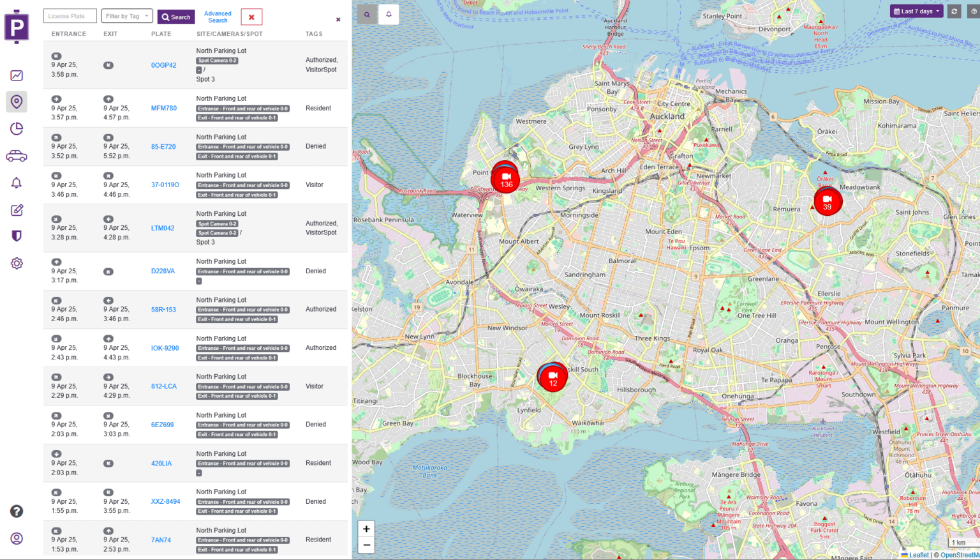Open the edit pencil sidebar icon
Viewport: 980px width, 560px height.
coord(17,210)
